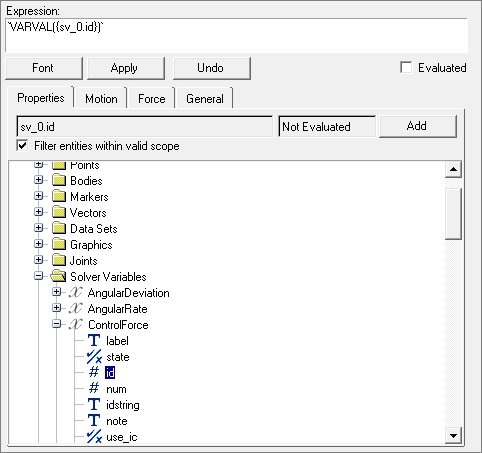Click the Markers folder icon
This screenshot has width=482, height=453.
tap(59, 196)
